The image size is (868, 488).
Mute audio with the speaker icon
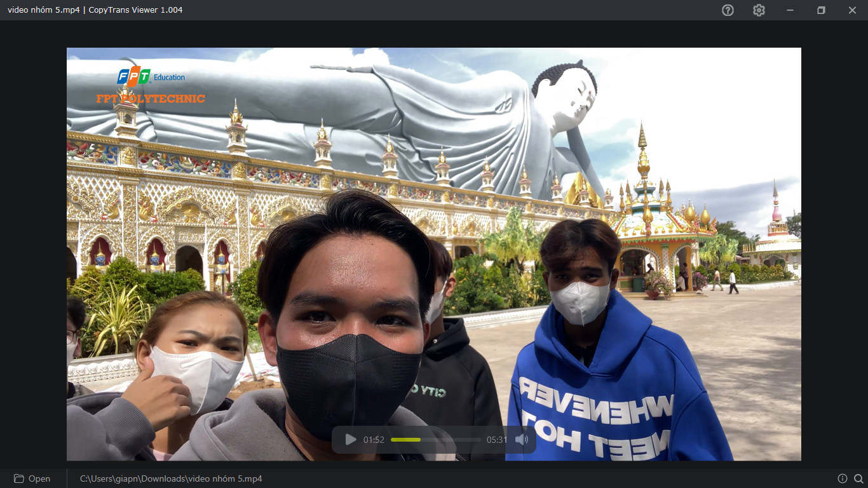522,440
